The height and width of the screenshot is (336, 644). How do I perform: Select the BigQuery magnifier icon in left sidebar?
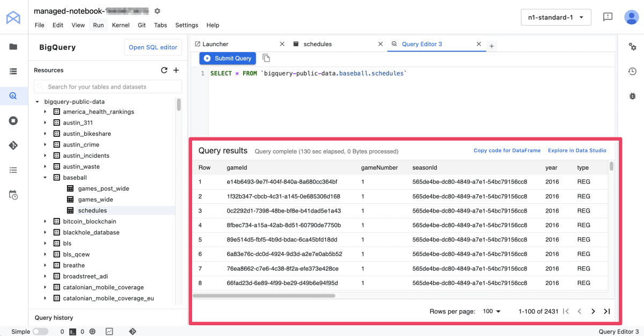click(13, 96)
